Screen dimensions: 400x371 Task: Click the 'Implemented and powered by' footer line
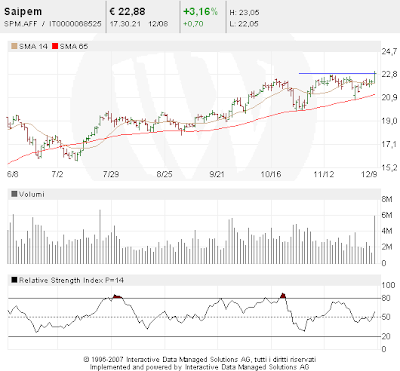(x=200, y=367)
